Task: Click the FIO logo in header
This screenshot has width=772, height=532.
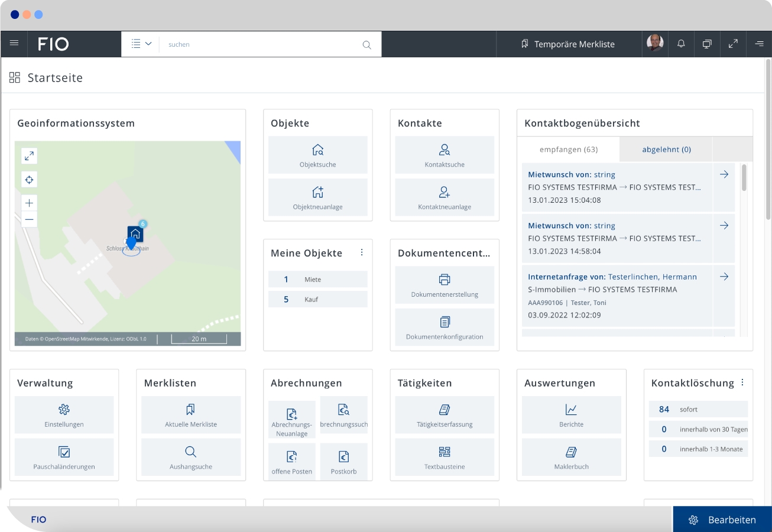Action: (x=53, y=44)
